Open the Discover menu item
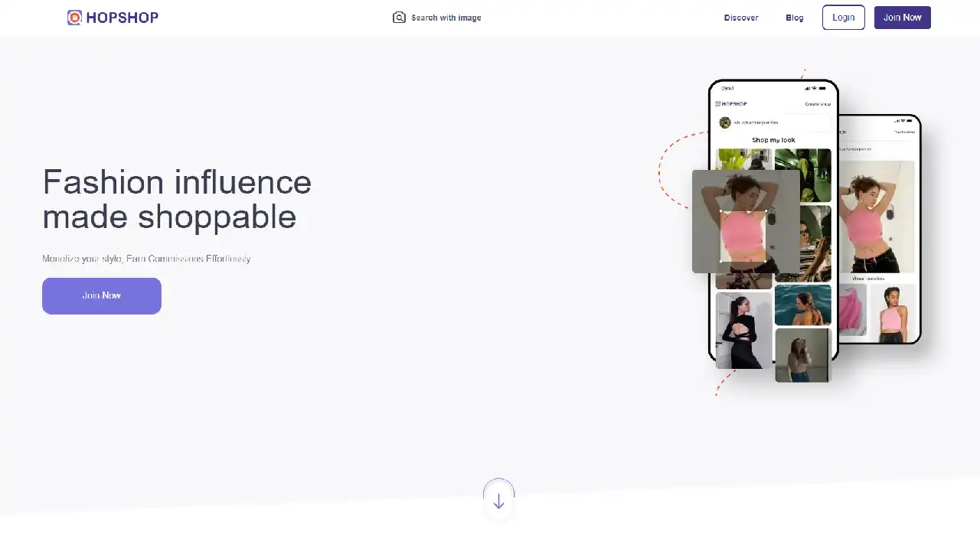 (x=741, y=18)
